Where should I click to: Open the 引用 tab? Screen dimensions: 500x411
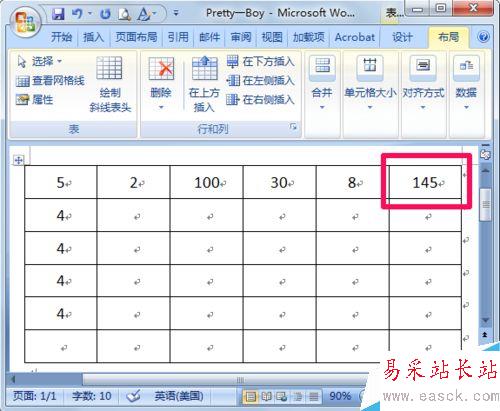point(178,37)
